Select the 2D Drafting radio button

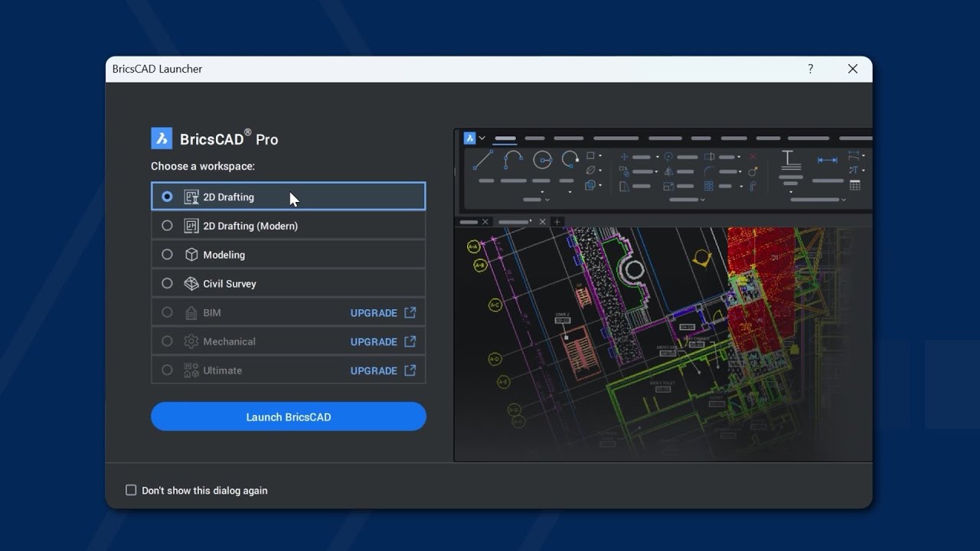167,197
